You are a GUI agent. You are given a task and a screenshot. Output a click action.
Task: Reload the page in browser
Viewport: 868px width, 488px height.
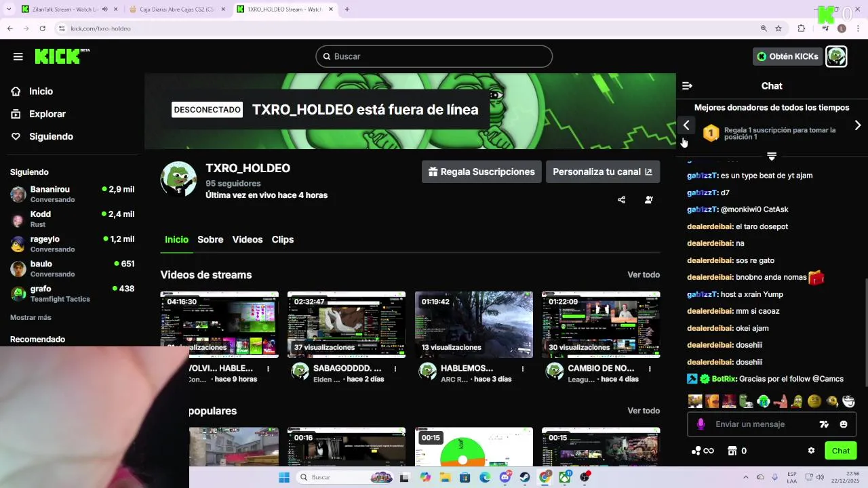[42, 28]
